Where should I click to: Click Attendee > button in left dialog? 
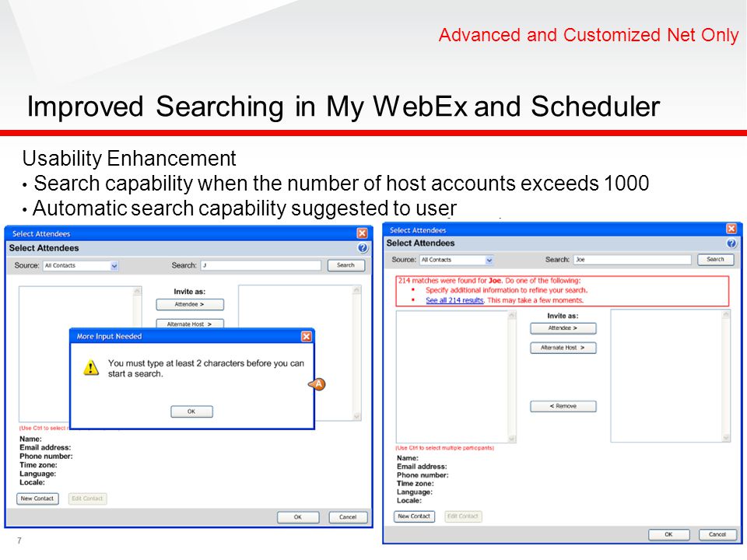pos(190,304)
